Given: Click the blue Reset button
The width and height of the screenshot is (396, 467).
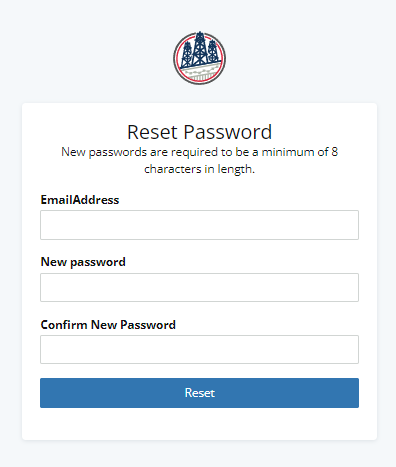Looking at the screenshot, I should [199, 393].
